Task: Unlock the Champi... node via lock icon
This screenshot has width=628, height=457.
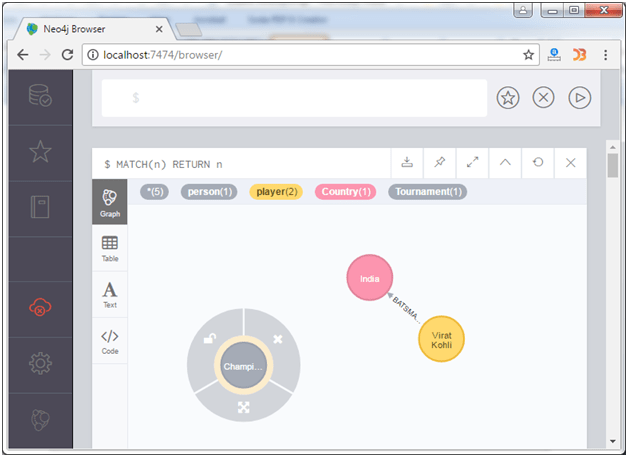Action: coord(210,339)
